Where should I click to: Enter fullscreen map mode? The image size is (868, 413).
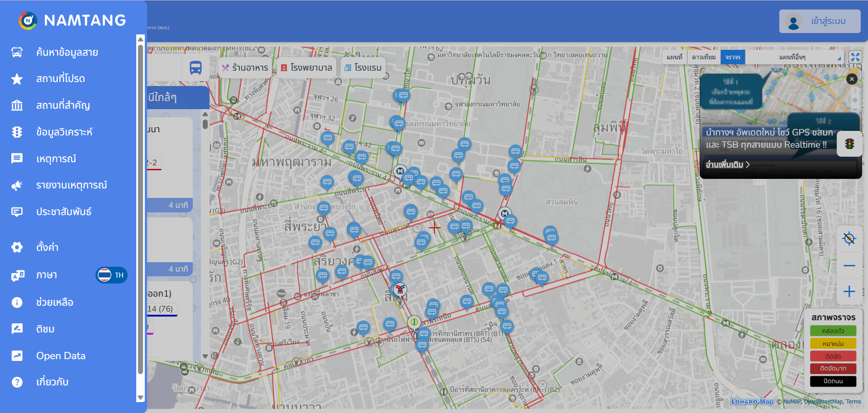855,57
